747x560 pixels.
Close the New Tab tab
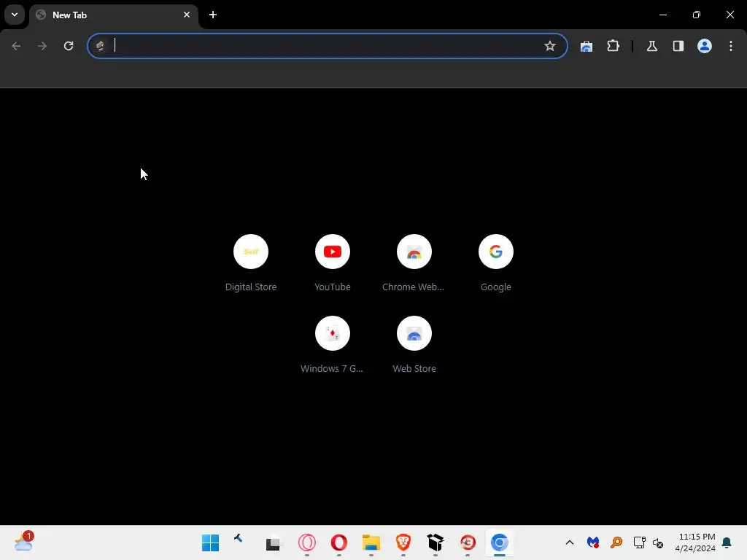(187, 15)
